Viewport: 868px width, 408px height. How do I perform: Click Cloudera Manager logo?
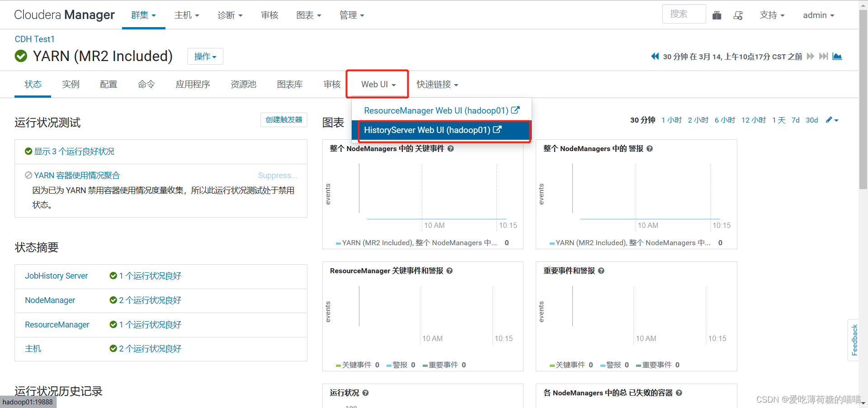tap(64, 15)
